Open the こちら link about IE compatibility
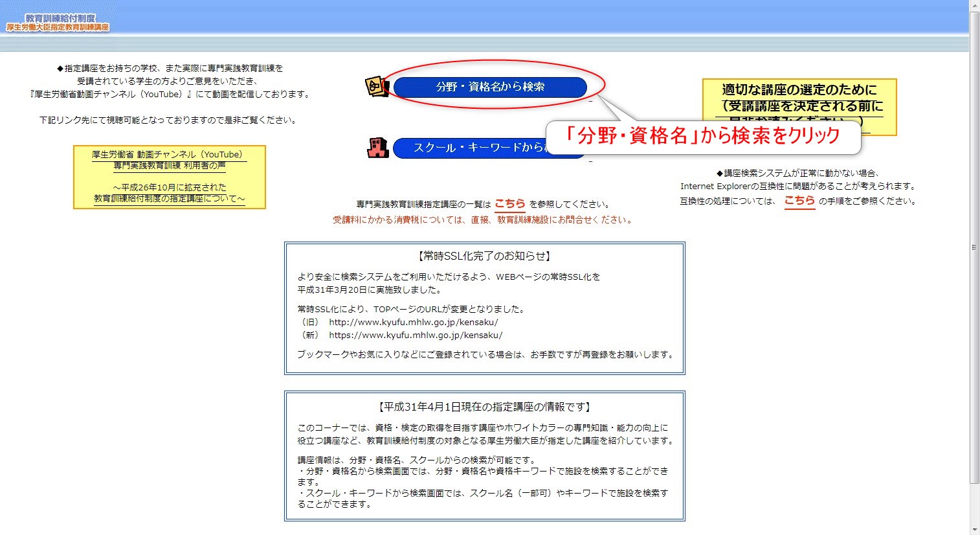Viewport: 980px width, 535px height. tap(799, 201)
